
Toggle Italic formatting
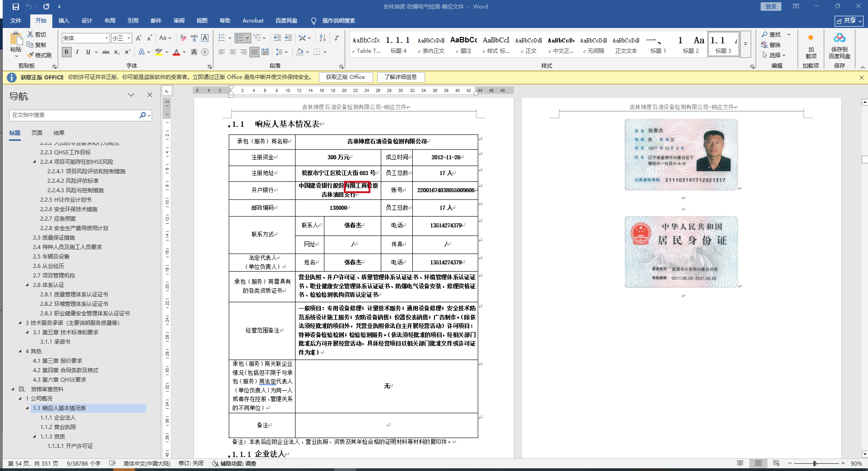[x=77, y=52]
